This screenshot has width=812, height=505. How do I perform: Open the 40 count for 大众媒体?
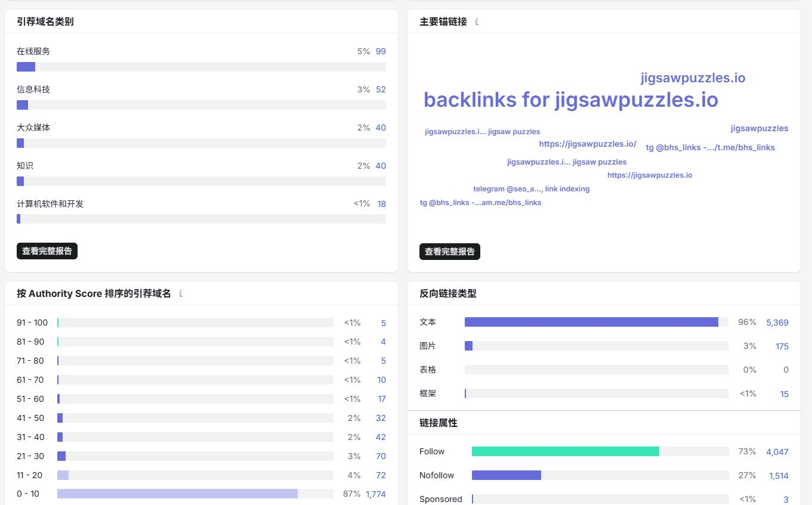(x=381, y=128)
